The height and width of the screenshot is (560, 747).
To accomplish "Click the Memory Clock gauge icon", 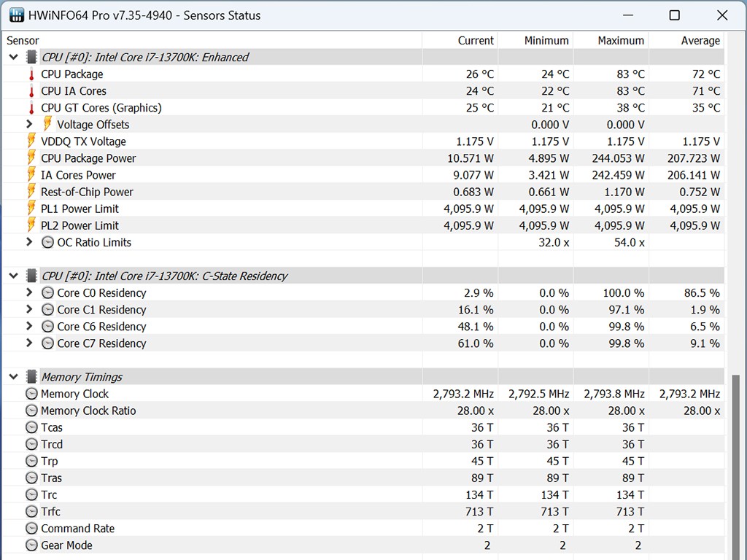I will tap(31, 394).
